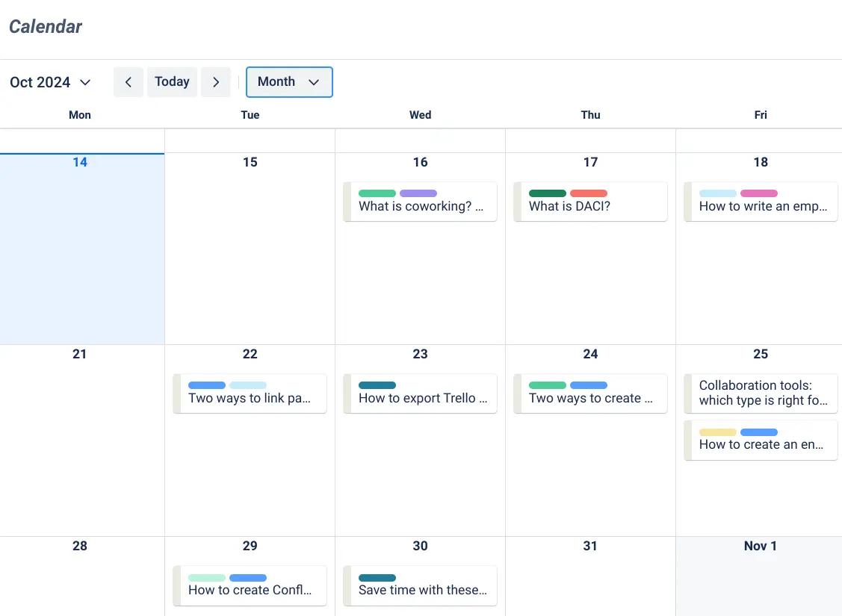Screen dimensions: 842x616
Task: Select day 28 in the calendar
Action: pyautogui.click(x=82, y=576)
